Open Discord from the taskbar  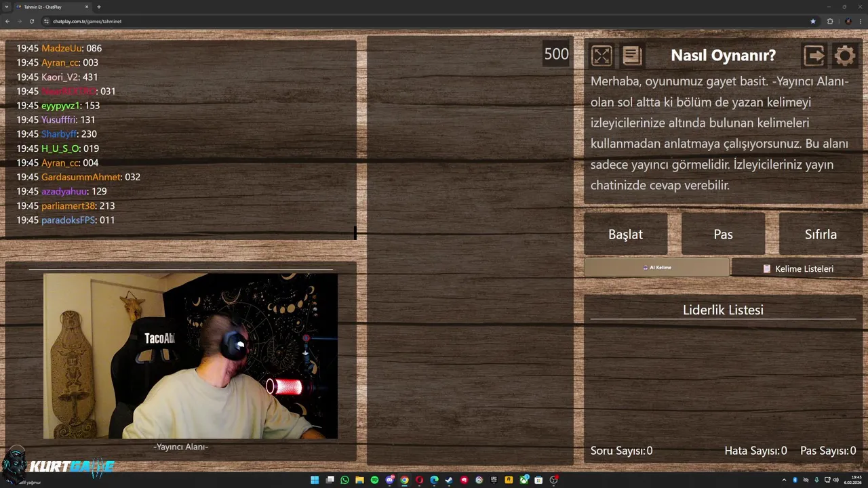pos(389,480)
